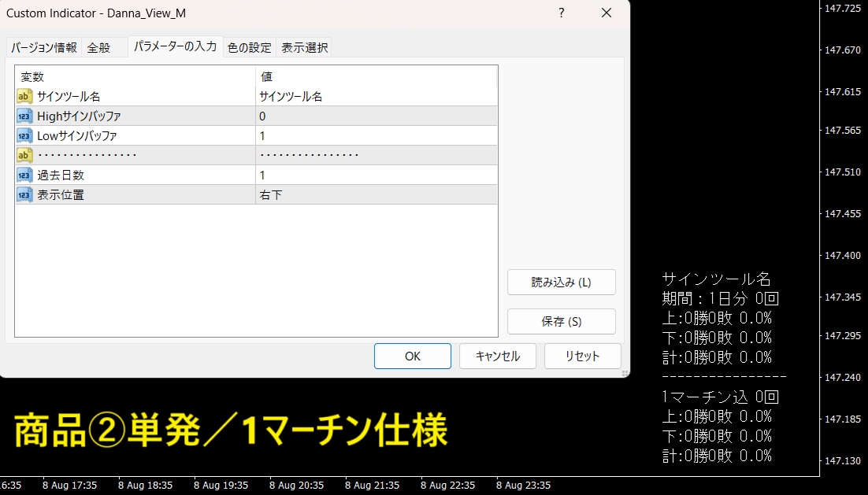This screenshot has width=868, height=495.
Task: Click the dotted separator value cell
Action: tap(377, 155)
